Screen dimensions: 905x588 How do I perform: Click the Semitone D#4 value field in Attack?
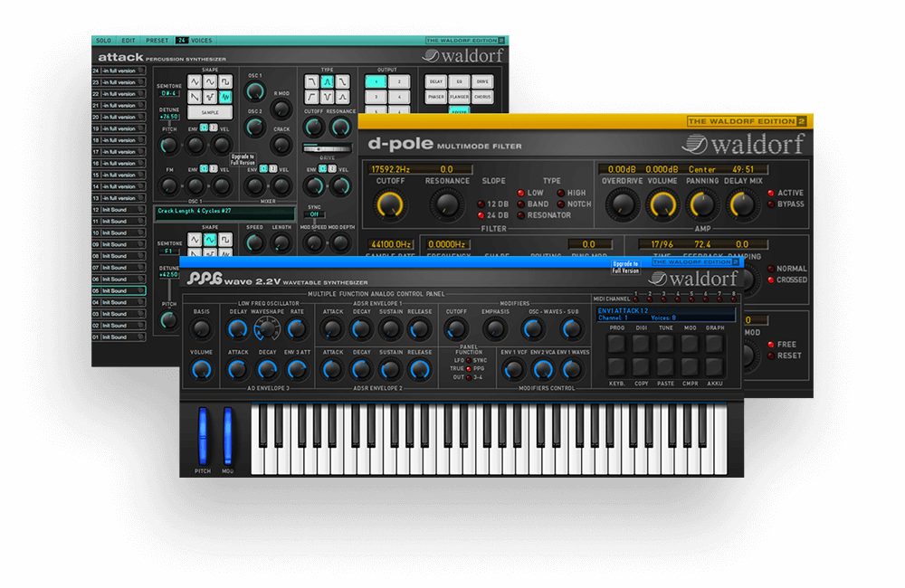[x=168, y=93]
